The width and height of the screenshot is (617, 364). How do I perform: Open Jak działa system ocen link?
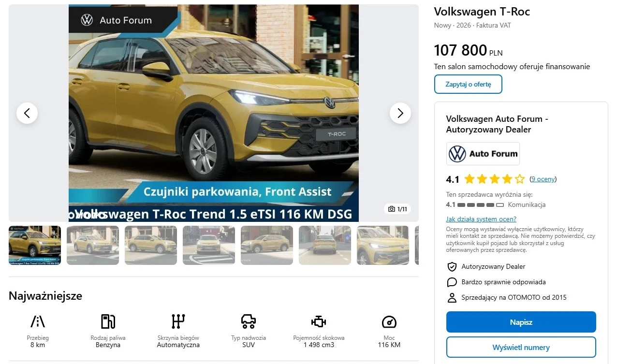[x=481, y=219]
